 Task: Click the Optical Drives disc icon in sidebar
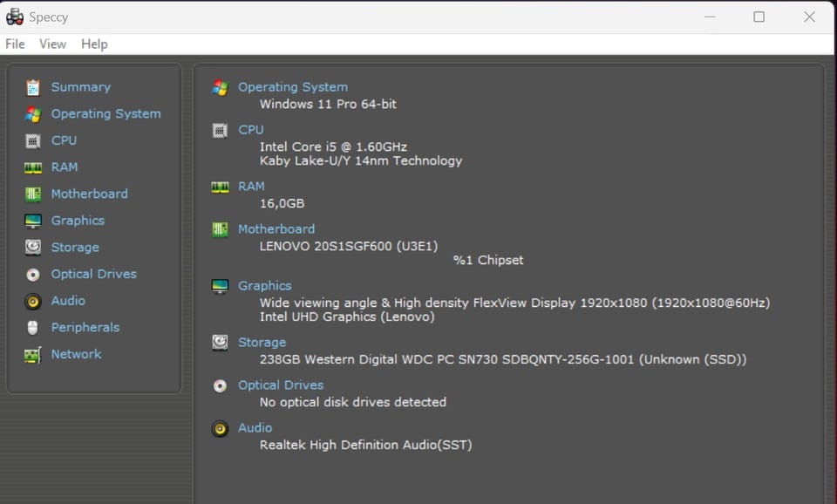(32, 275)
